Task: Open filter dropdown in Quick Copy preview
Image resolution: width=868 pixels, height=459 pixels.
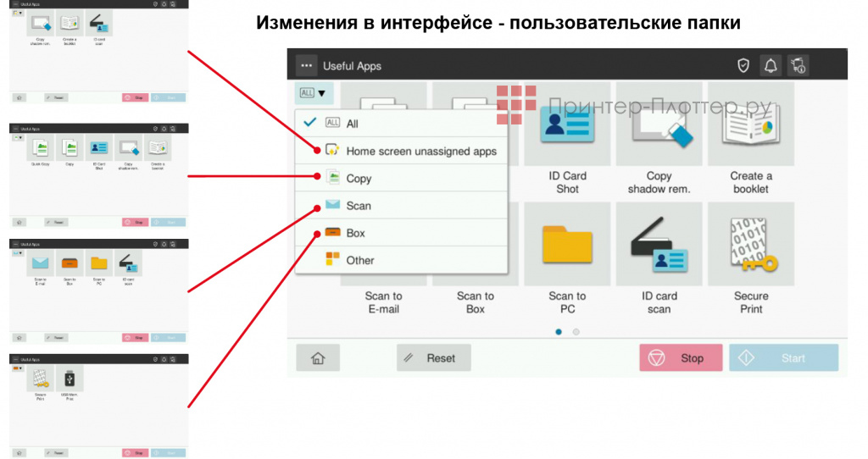Action: (x=18, y=138)
